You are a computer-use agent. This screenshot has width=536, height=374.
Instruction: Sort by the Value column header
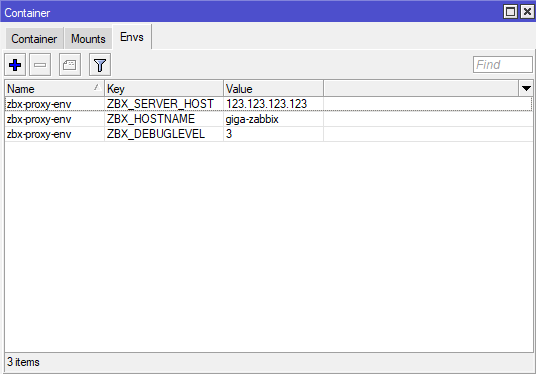coord(273,89)
